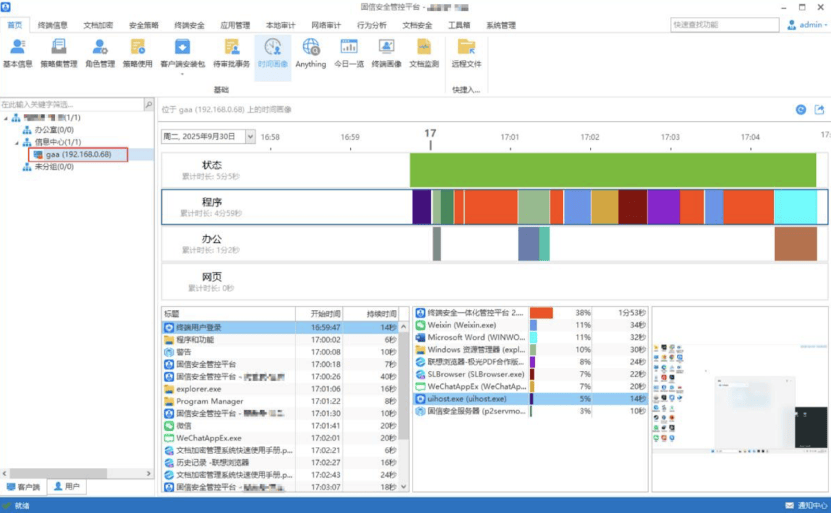The width and height of the screenshot is (832, 514).
Task: Launch 今日一览 overview icon
Action: click(349, 51)
